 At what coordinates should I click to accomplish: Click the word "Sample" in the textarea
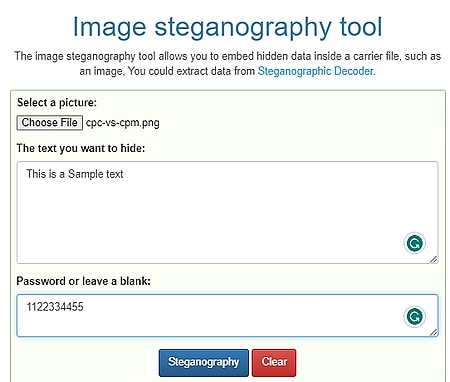coord(81,174)
